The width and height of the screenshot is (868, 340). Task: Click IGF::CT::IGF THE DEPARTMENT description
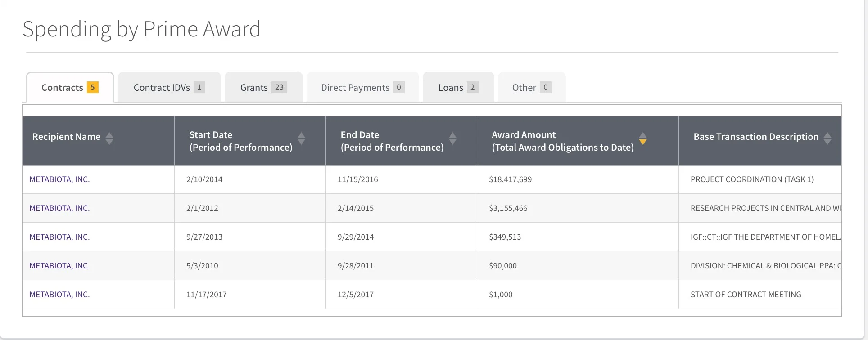[x=766, y=237]
